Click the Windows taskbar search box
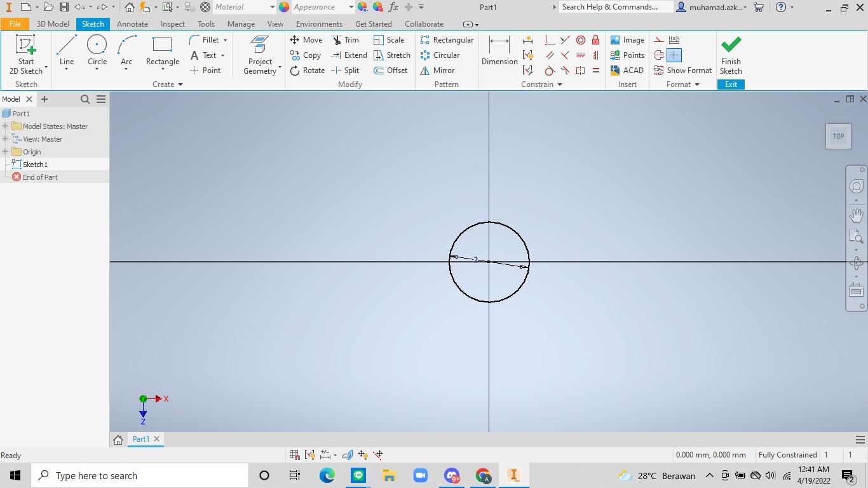The width and height of the screenshot is (868, 488). (140, 475)
